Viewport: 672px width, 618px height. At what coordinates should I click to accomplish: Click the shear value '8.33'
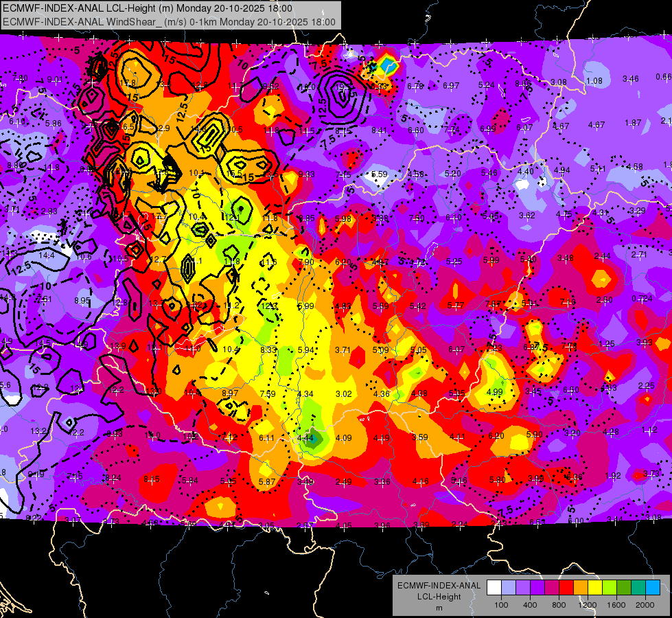point(268,350)
